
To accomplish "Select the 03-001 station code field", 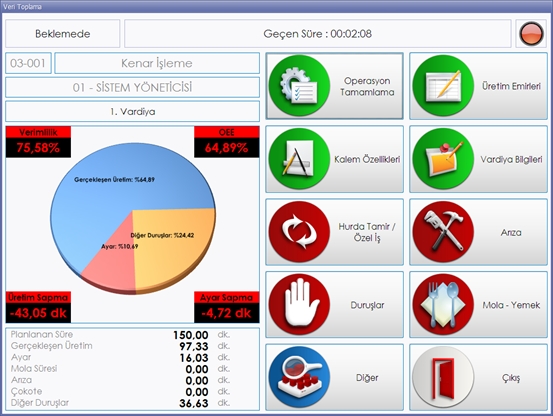I will 28,63.
